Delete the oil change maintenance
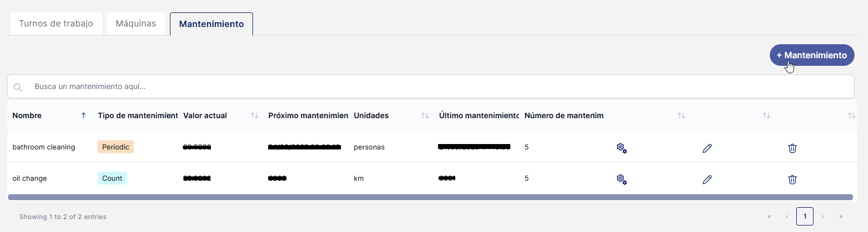Viewport: 868px width, 232px height. pyautogui.click(x=792, y=179)
